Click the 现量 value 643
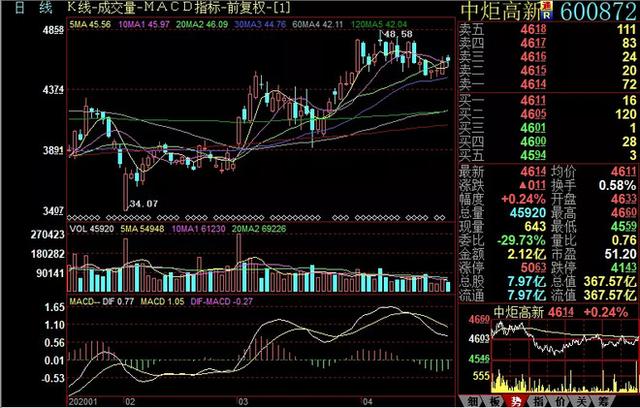Screen dimensions: 640x408 535,226
